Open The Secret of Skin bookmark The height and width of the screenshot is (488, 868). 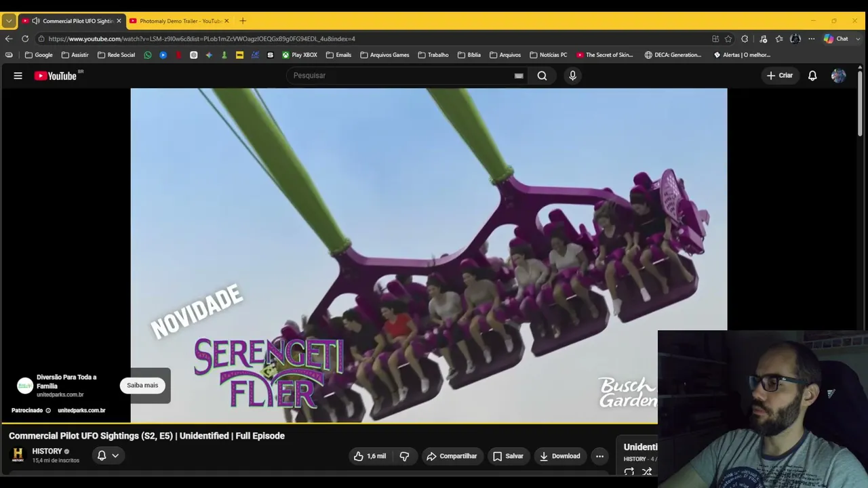[x=605, y=55]
